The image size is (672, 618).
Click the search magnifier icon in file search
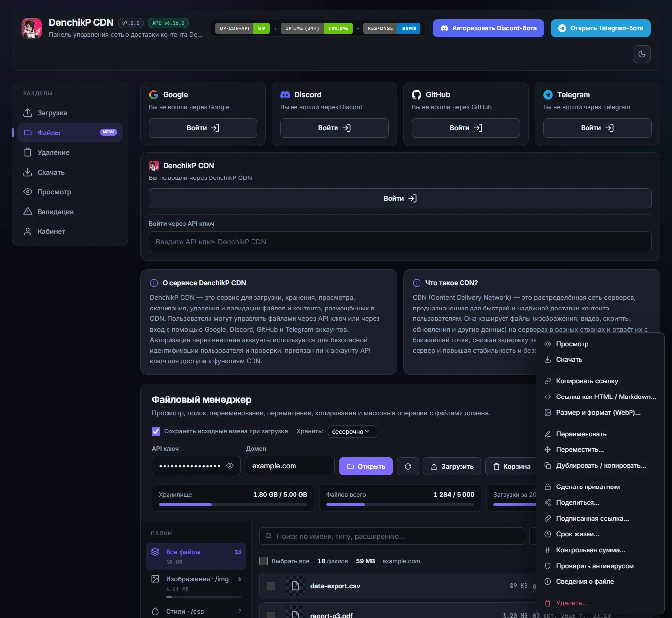[269, 536]
